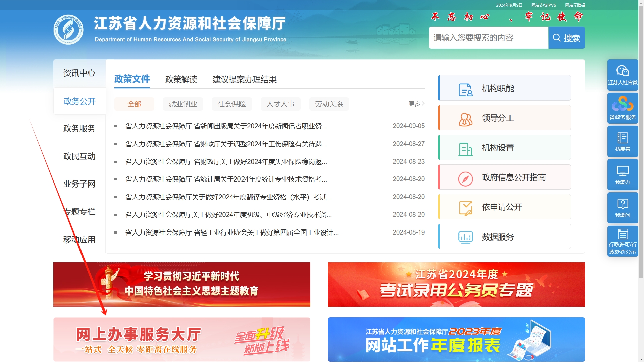Open 习近平新时代主题教育 banner
This screenshot has height=362, width=644.
point(181,285)
